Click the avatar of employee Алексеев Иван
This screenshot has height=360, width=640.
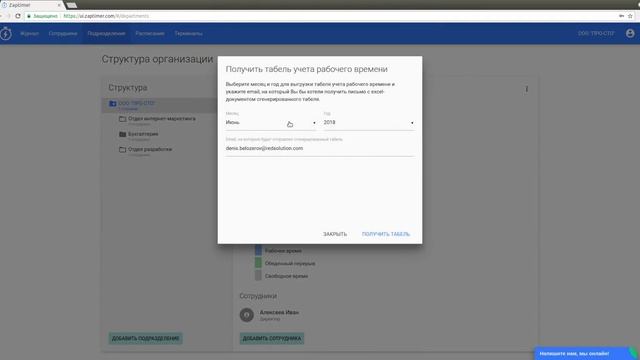click(x=247, y=315)
